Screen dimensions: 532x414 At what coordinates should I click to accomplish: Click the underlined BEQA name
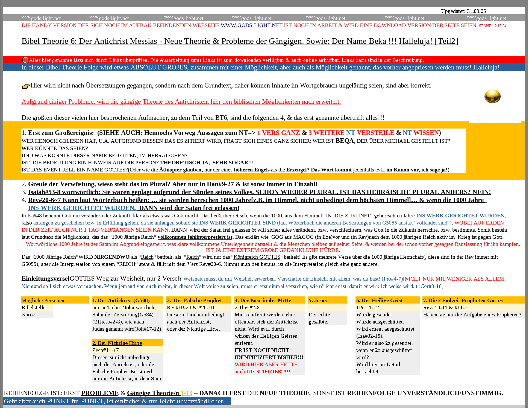click(x=344, y=141)
